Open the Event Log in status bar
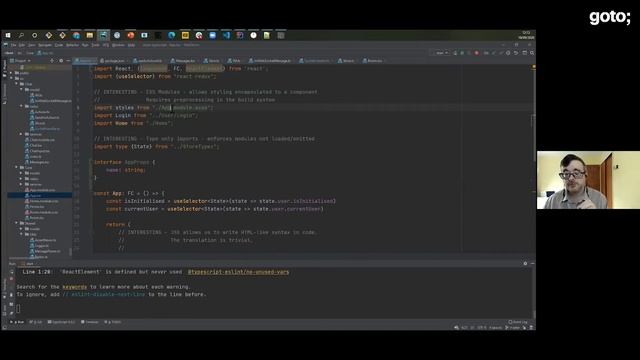The image size is (640, 360). [518, 322]
